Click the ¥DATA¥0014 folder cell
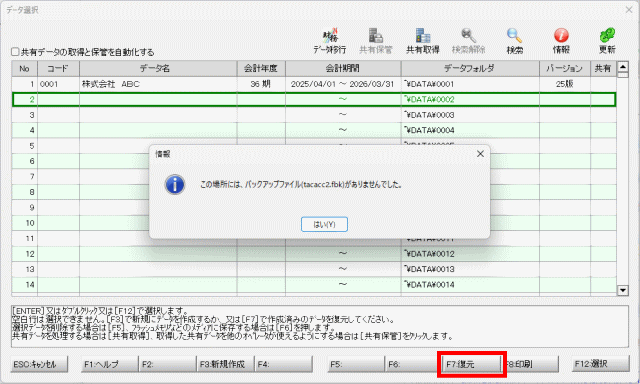 point(470,285)
